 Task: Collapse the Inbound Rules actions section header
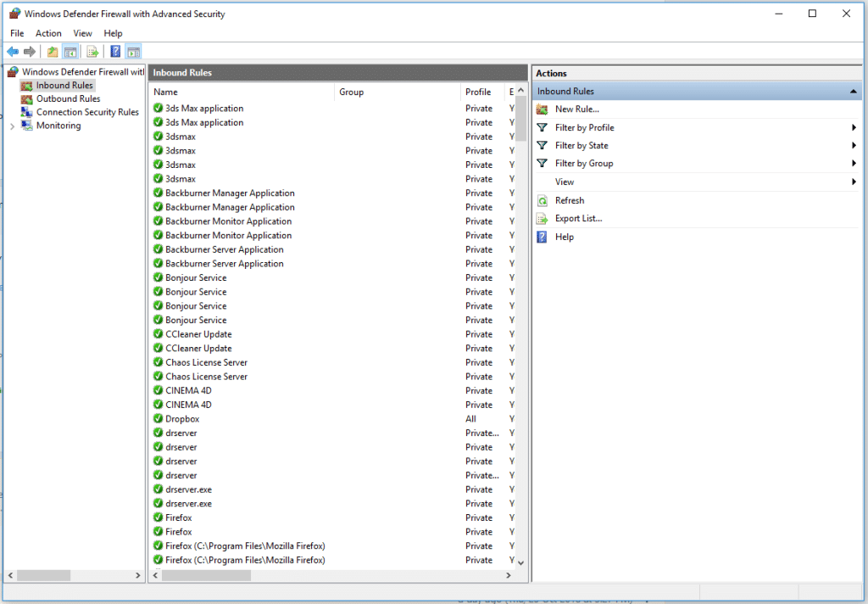click(854, 91)
